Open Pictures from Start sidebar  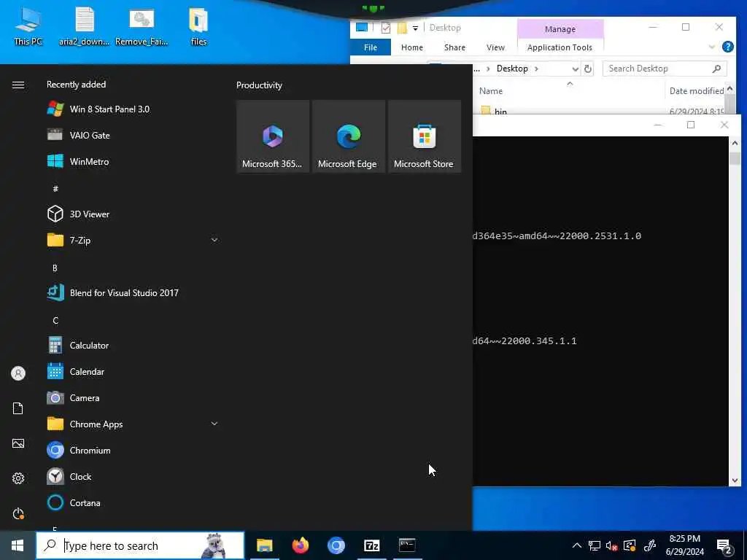click(x=18, y=443)
